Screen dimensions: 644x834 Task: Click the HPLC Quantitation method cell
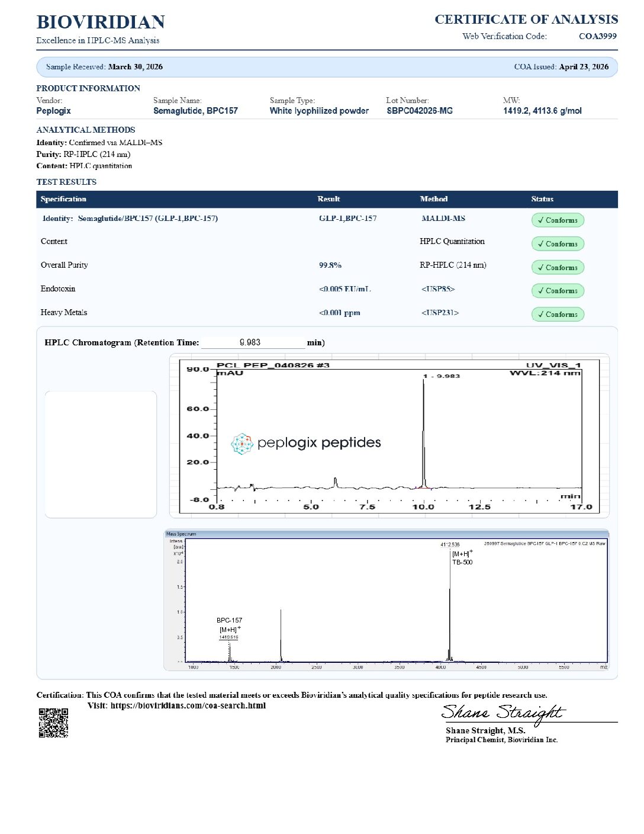pos(452,242)
